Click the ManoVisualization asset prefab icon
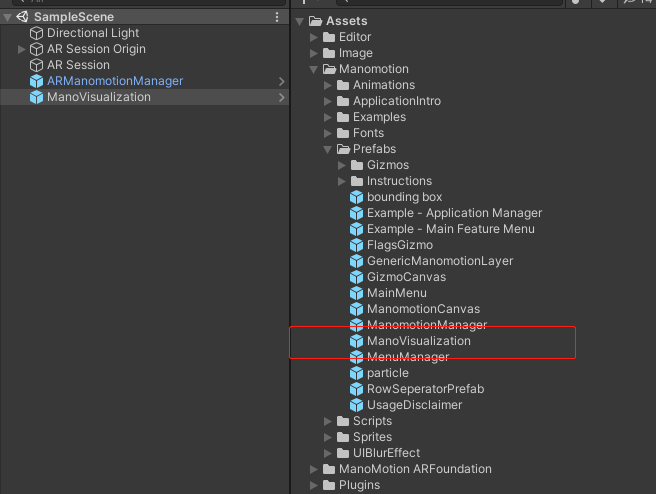Screen dimensions: 656x494 click(356, 341)
